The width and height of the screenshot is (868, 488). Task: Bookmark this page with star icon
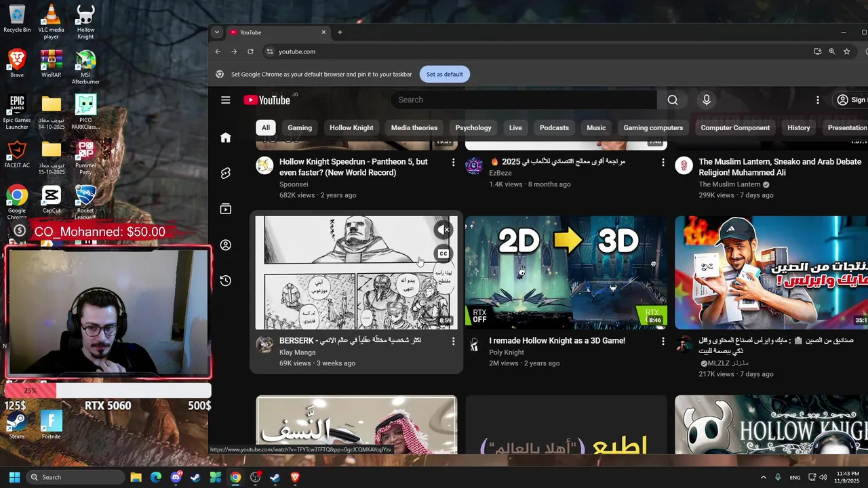pyautogui.click(x=847, y=52)
